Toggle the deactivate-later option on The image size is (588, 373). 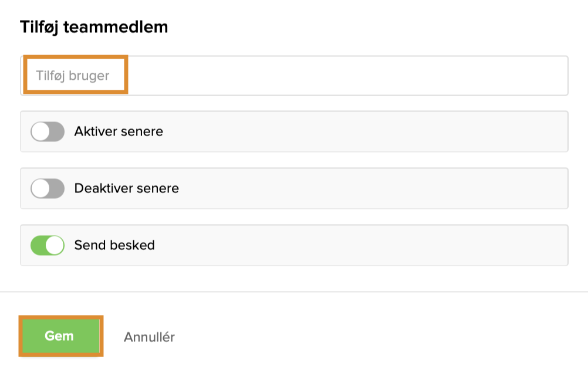coord(47,188)
